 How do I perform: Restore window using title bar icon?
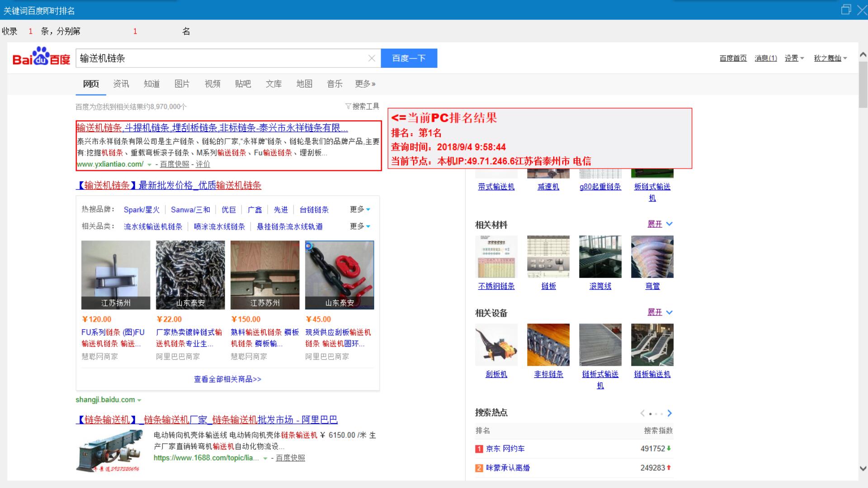point(846,9)
